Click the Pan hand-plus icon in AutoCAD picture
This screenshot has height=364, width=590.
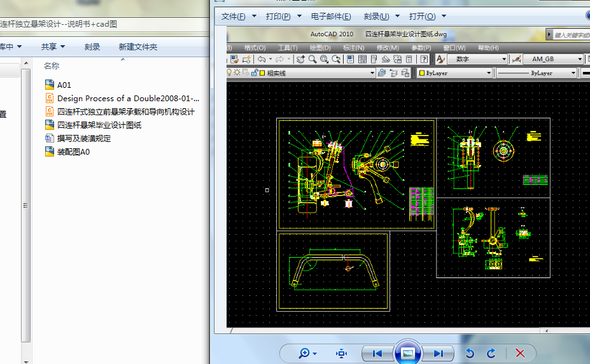tap(300, 59)
